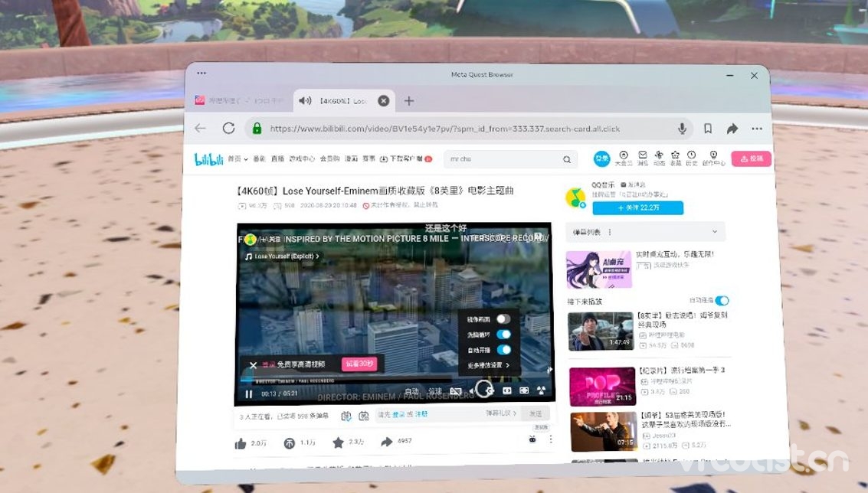Go back using the browser back arrow
Image resolution: width=868 pixels, height=493 pixels.
click(200, 129)
